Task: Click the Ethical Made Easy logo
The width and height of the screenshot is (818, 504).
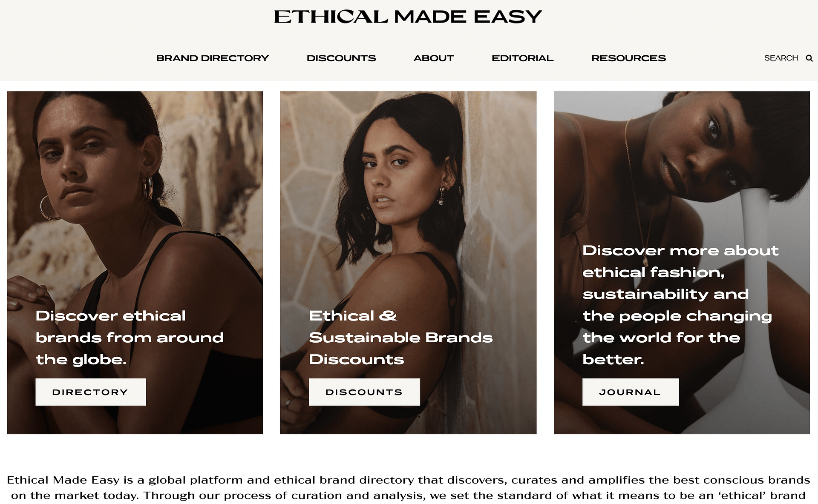Action: (x=408, y=17)
